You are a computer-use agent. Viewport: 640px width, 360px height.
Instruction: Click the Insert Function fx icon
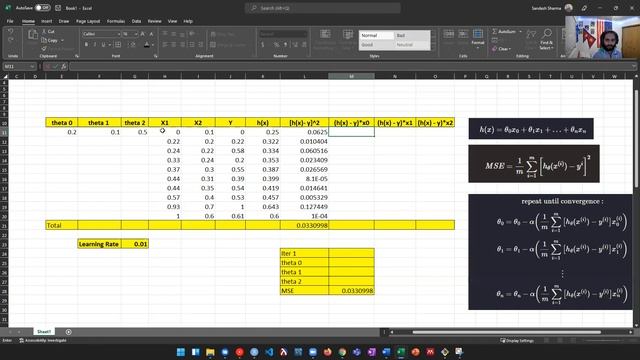click(x=64, y=66)
